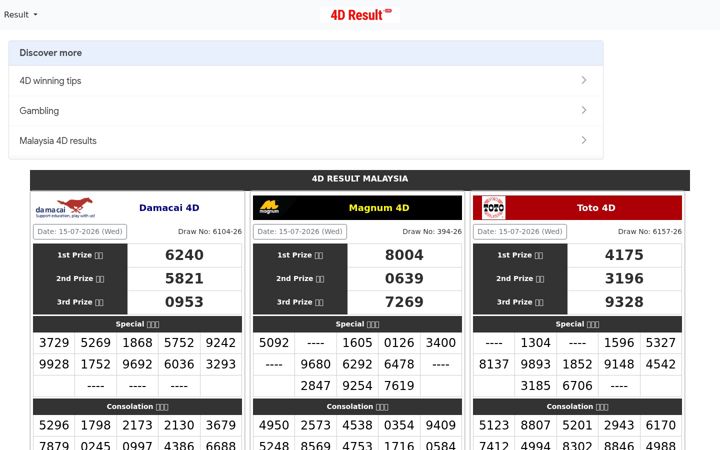Screen dimensions: 720x450
Task: Click the Damacai horse logo
Action: coord(65,208)
